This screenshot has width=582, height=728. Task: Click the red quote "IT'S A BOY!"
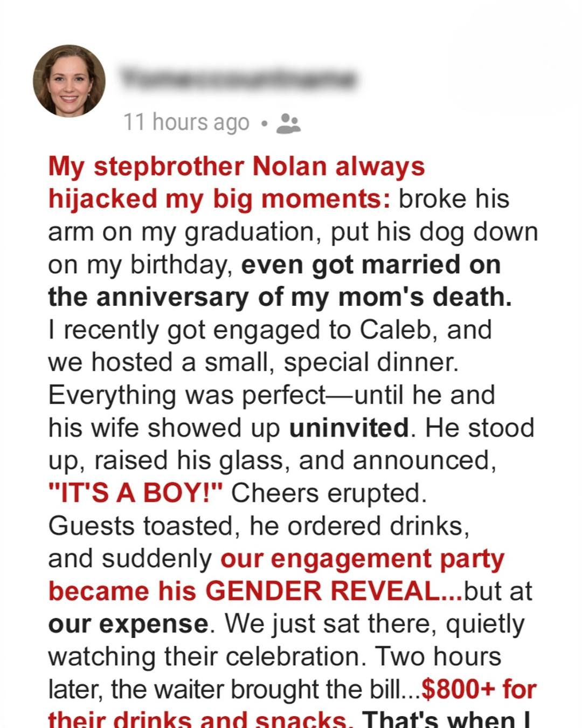135,493
